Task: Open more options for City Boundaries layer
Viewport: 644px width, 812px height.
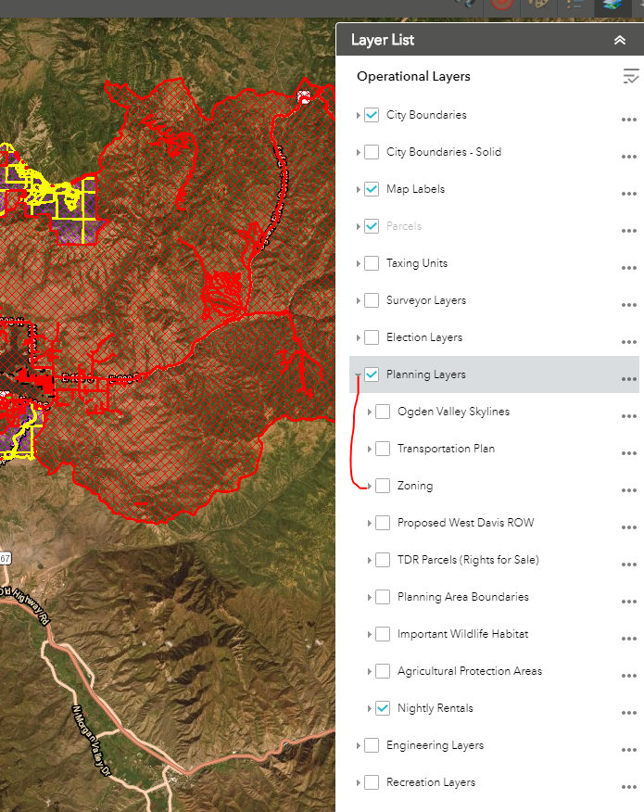Action: (x=629, y=119)
